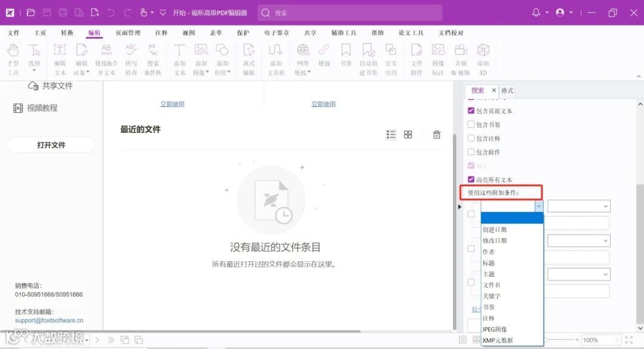Open the first criteria condition combo box
The image size is (644, 349).
click(578, 206)
